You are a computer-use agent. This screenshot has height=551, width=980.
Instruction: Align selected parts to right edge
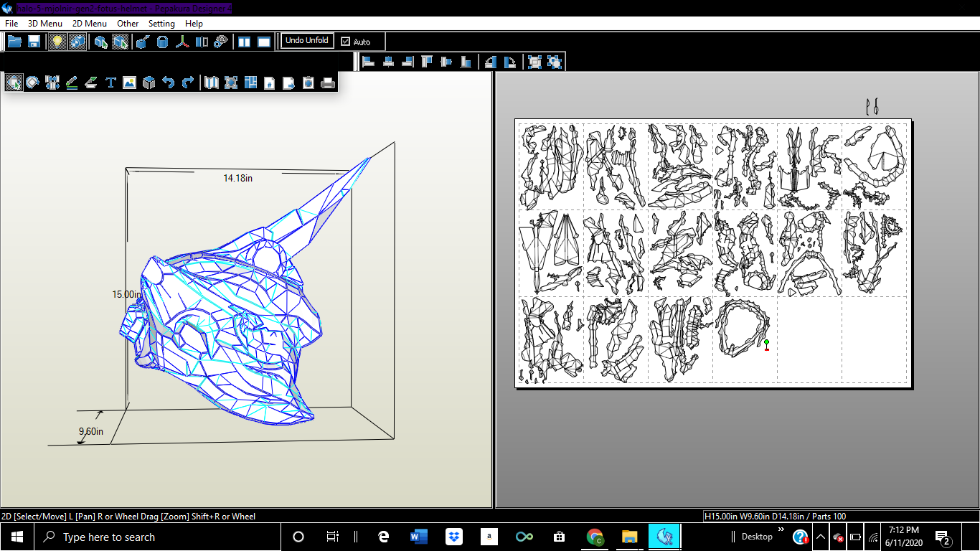(x=407, y=62)
